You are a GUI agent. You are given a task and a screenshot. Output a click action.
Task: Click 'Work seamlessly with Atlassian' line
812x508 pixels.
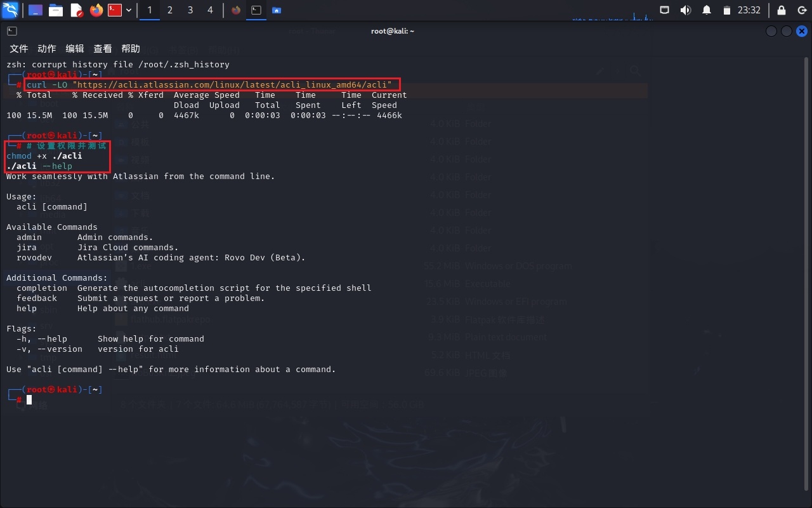pyautogui.click(x=141, y=177)
